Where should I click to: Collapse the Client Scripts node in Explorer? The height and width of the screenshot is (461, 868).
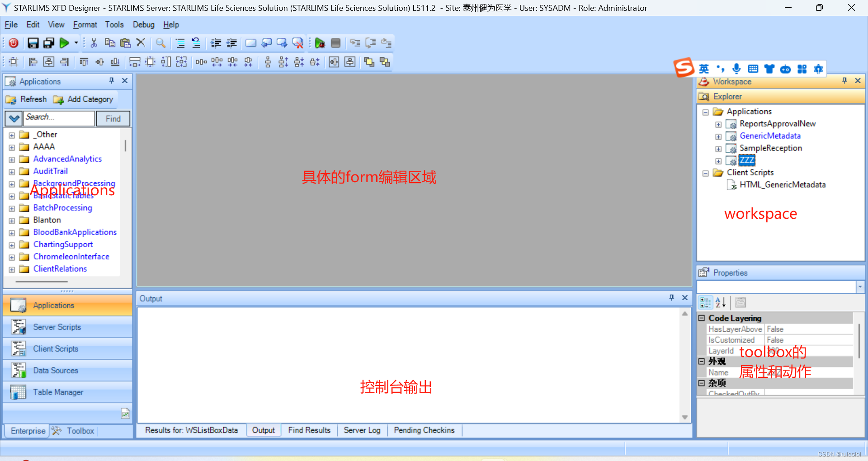coord(706,173)
